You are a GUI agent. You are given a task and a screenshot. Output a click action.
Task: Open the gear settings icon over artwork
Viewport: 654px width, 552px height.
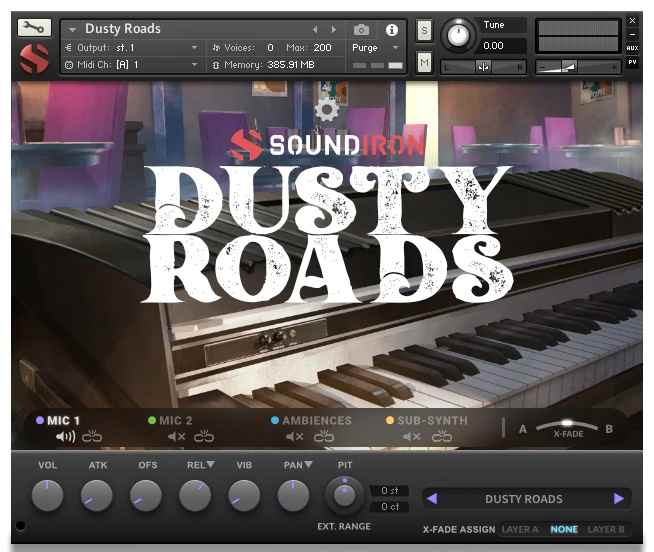(326, 109)
